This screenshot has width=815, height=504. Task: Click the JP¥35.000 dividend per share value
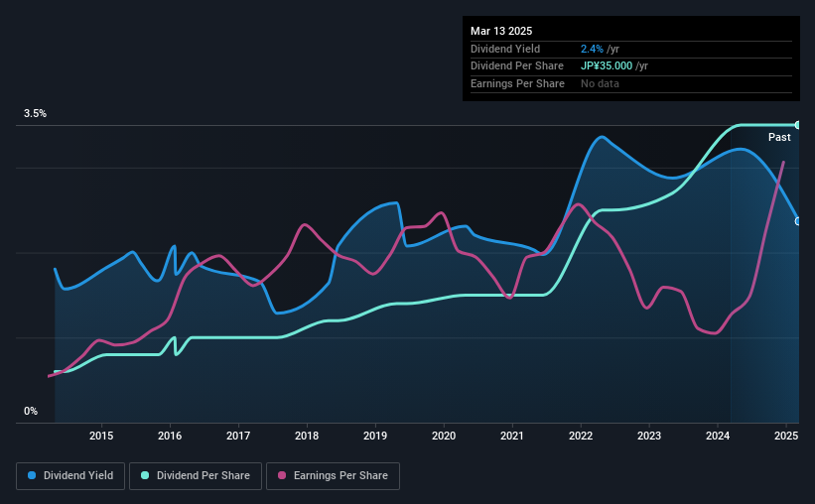(607, 66)
